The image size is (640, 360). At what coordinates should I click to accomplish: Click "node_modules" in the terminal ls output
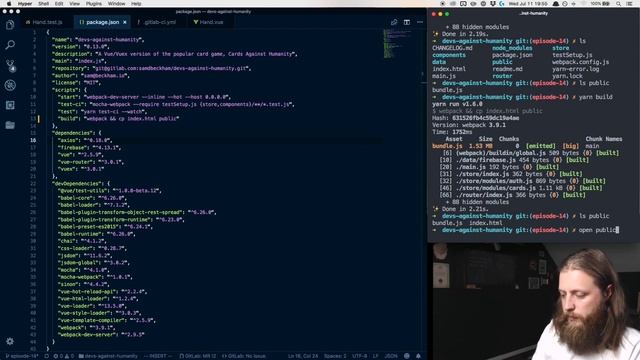point(512,48)
